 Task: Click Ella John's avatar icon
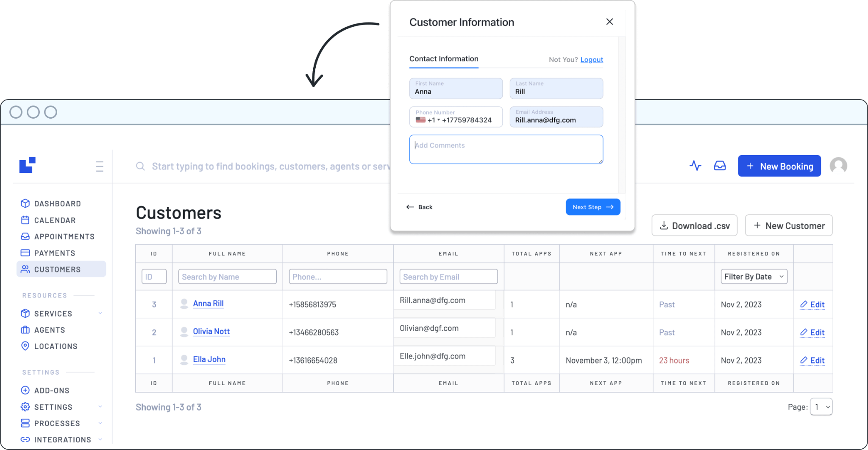pyautogui.click(x=184, y=360)
